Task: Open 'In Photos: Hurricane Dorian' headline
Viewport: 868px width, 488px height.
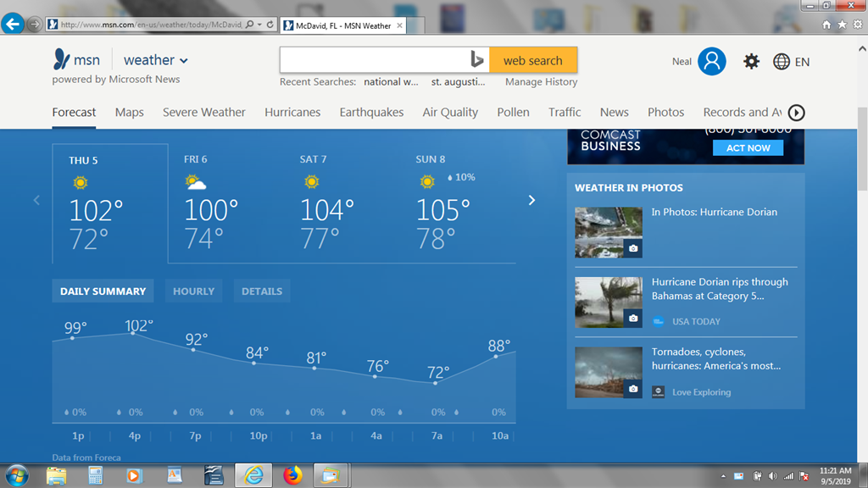Action: coord(714,212)
